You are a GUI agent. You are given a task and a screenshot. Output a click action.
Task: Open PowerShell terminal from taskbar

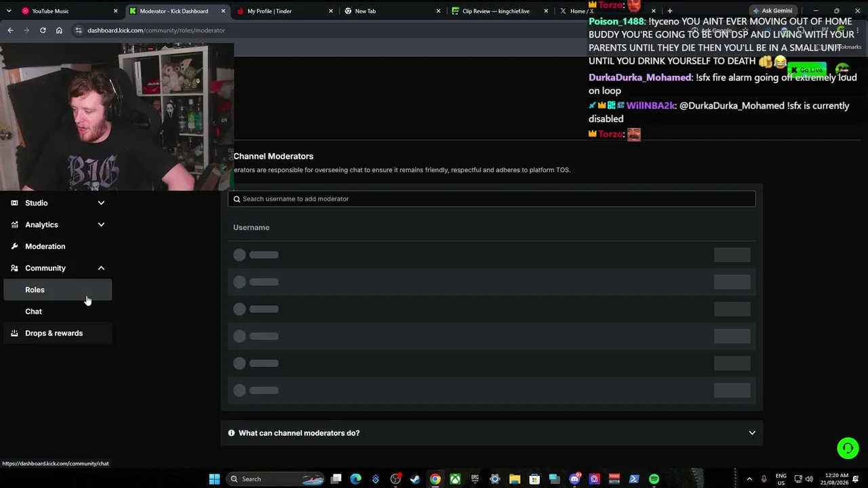(634, 479)
